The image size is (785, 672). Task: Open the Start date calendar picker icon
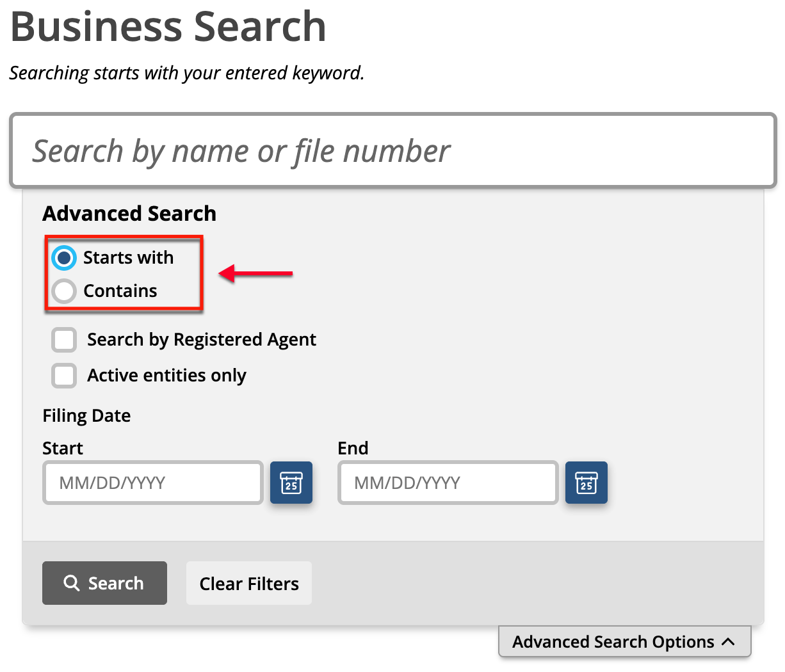point(291,483)
